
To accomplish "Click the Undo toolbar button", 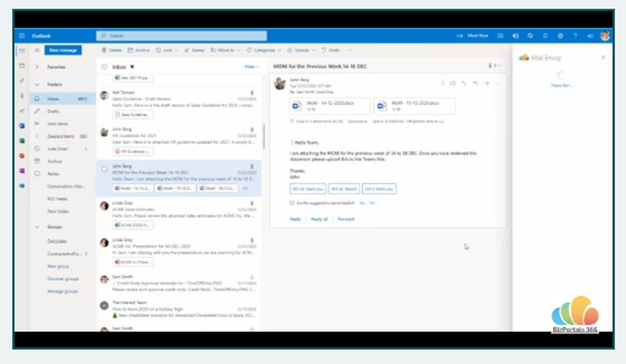I will click(x=331, y=50).
